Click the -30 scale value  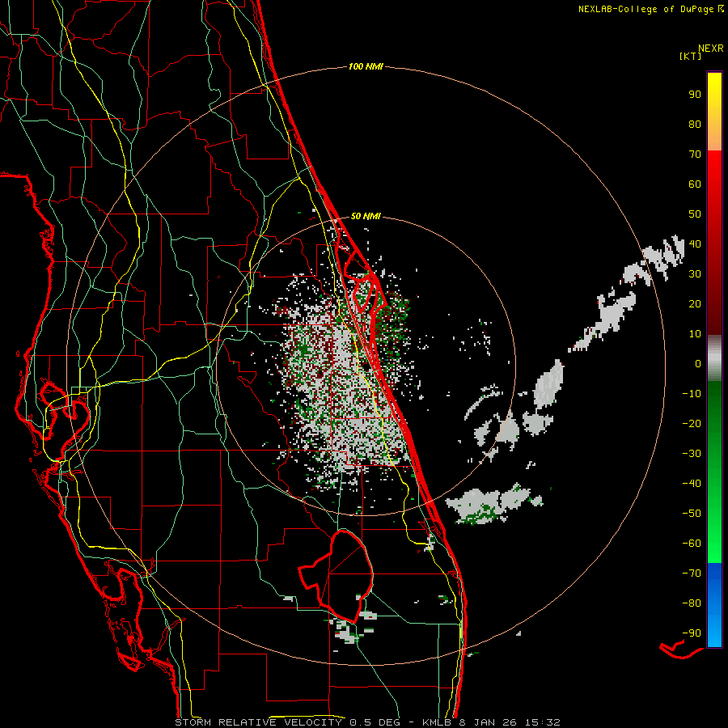coord(692,454)
